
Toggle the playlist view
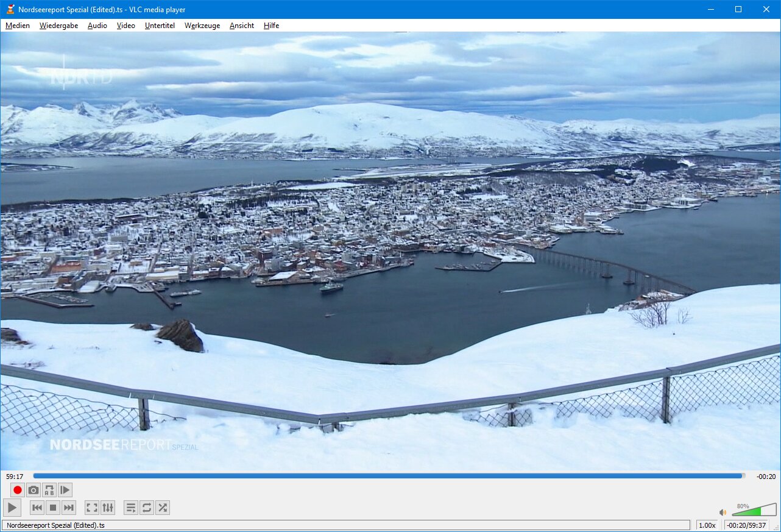point(130,508)
